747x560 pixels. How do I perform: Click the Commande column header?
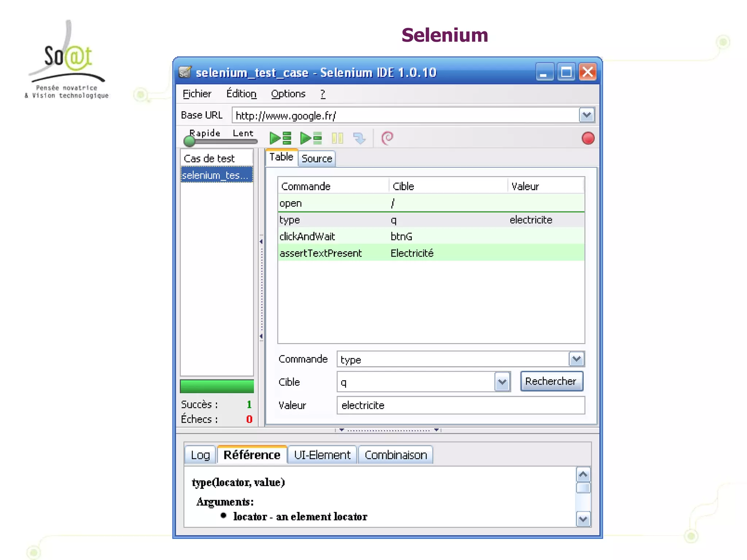pyautogui.click(x=333, y=186)
